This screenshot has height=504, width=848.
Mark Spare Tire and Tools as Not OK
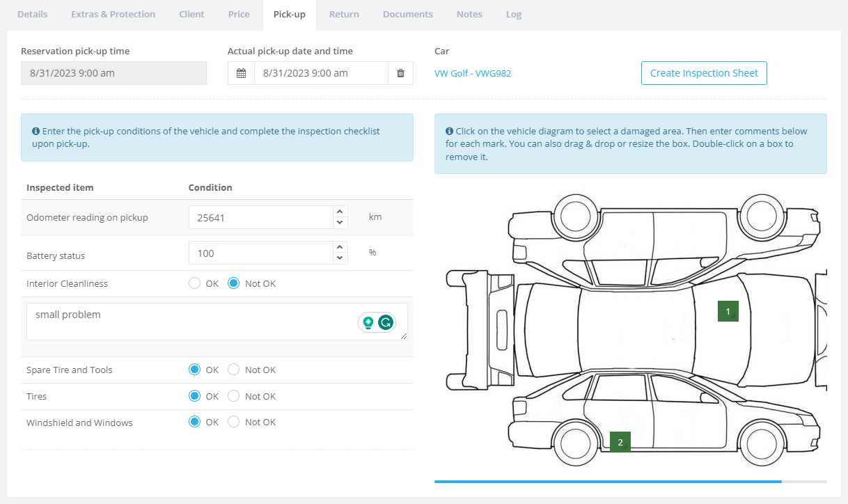pos(234,370)
